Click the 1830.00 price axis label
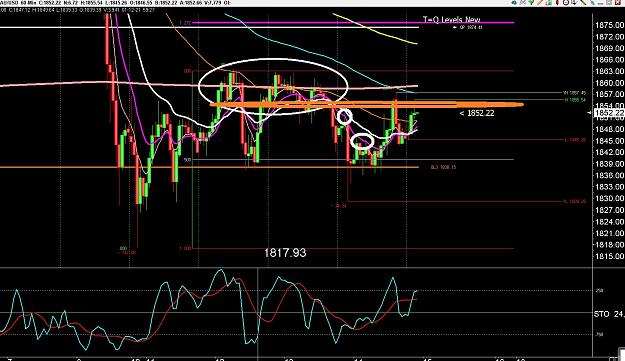Image resolution: width=625 pixels, height=361 pixels. (609, 198)
